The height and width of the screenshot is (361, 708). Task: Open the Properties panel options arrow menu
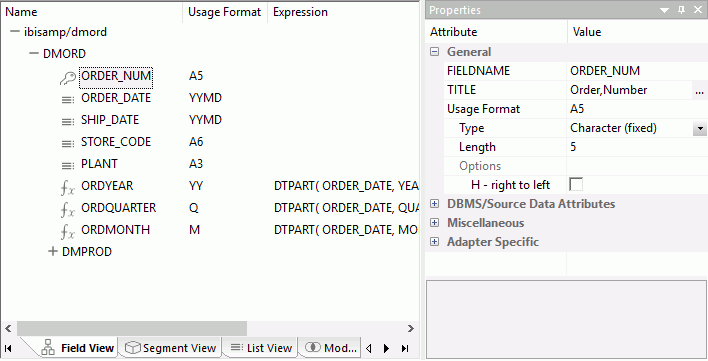tap(664, 10)
